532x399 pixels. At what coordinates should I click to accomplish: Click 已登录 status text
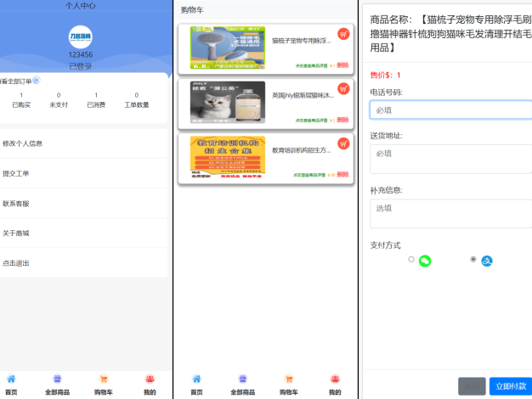[81, 66]
